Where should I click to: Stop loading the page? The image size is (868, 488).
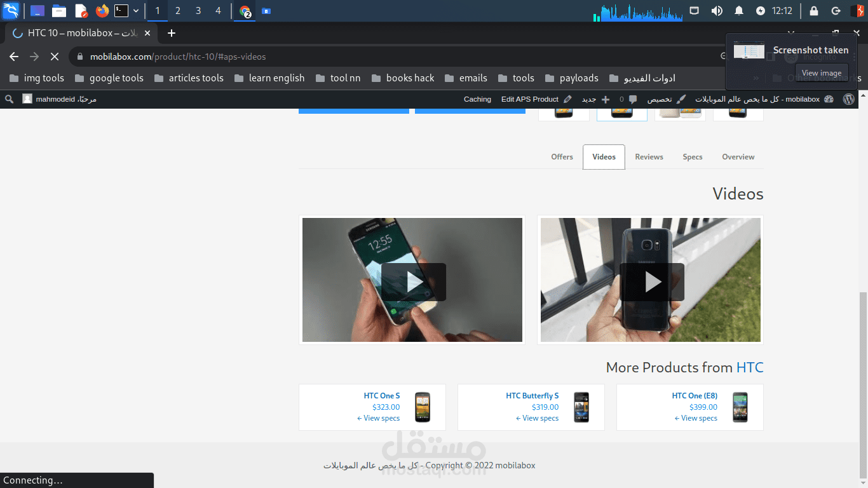pos(54,57)
